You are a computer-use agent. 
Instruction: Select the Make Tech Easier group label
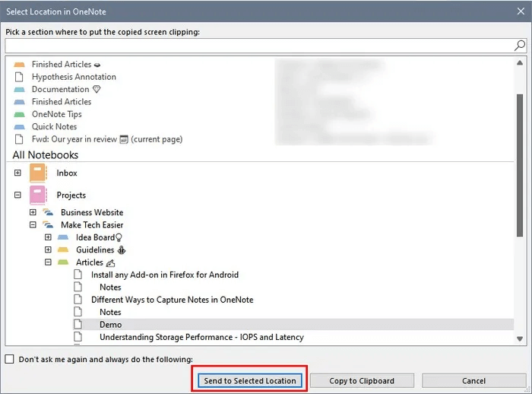coord(92,225)
